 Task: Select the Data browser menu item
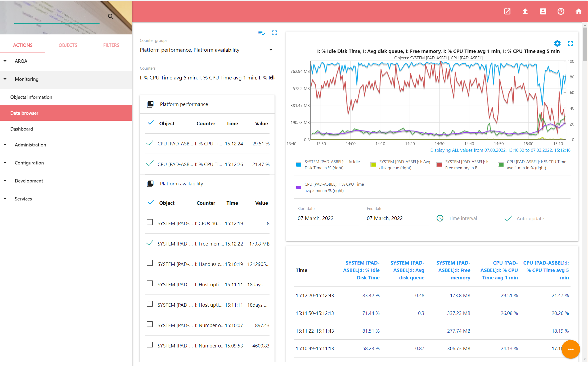tap(66, 113)
